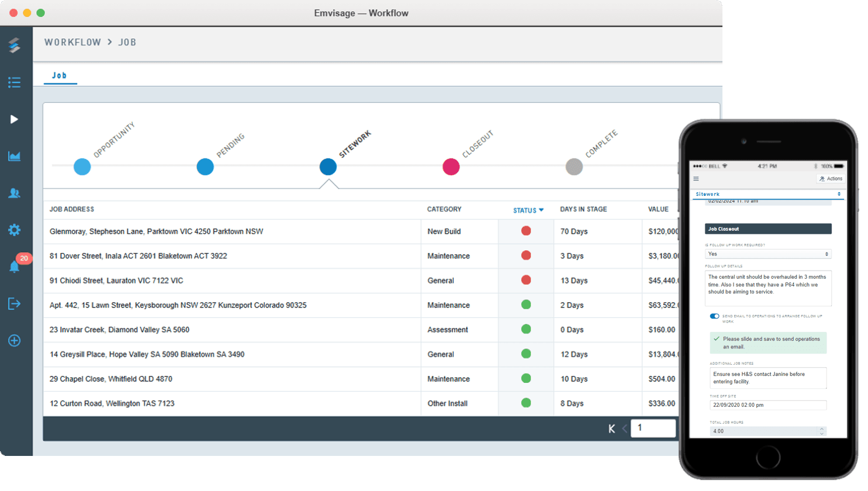Open the area chart reports icon

pos(15,156)
